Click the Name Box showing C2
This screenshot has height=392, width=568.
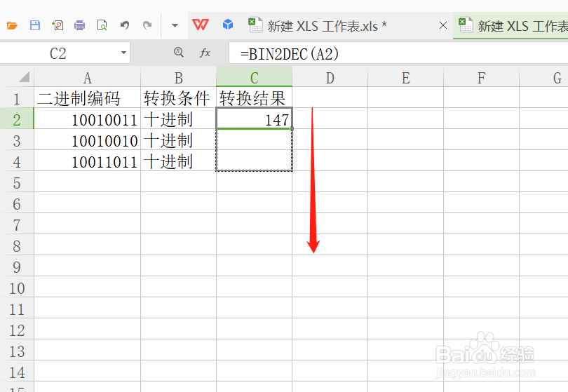click(58, 53)
